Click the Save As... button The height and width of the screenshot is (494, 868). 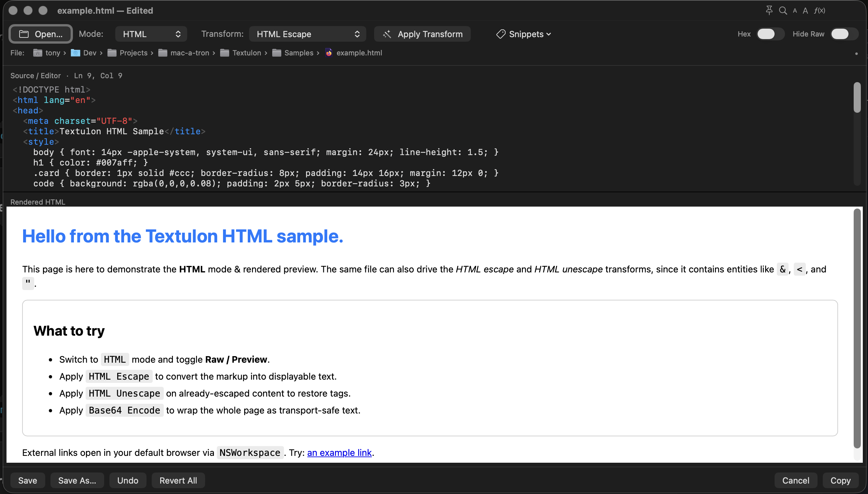77,480
